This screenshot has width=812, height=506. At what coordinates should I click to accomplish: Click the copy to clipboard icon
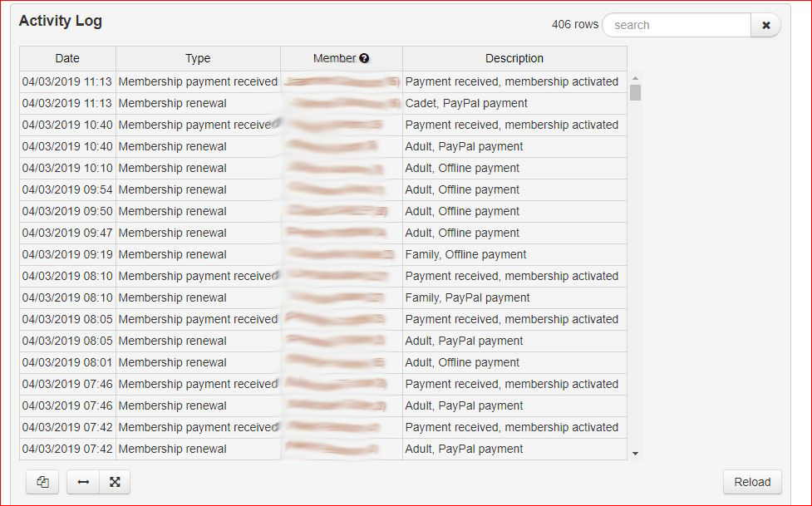(42, 482)
